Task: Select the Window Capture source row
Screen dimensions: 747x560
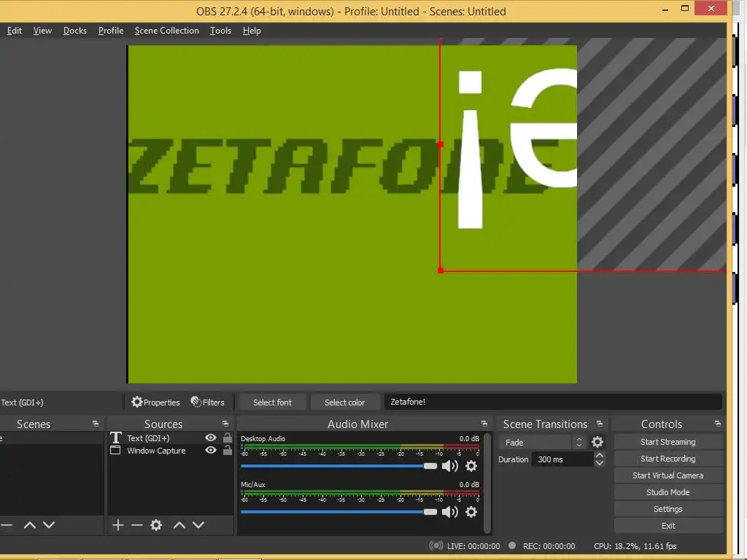Action: coord(170,450)
